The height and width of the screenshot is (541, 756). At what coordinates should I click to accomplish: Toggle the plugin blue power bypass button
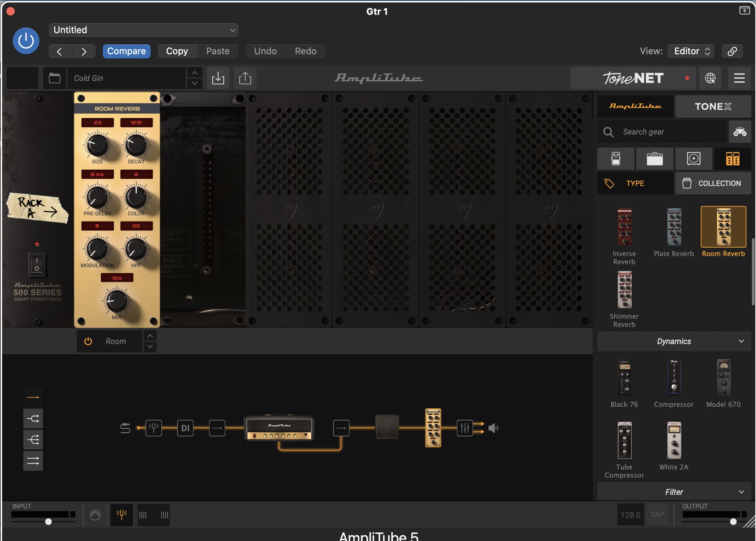tap(26, 41)
